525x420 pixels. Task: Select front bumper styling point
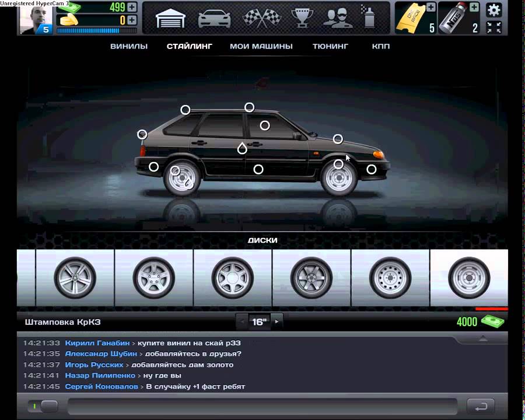[372, 170]
